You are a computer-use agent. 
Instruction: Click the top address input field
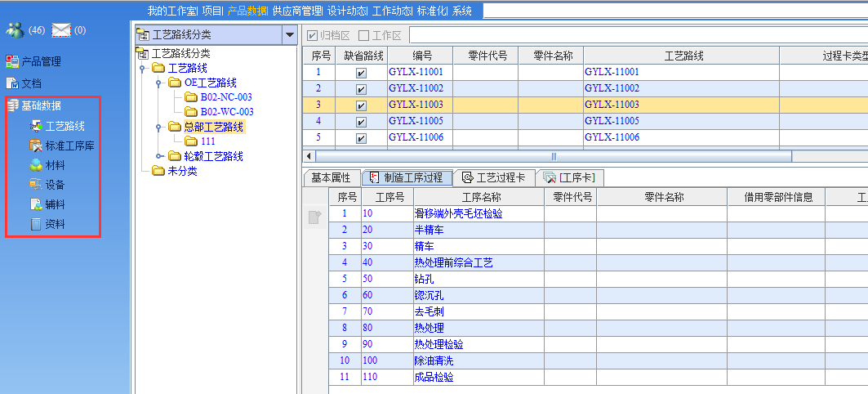[x=675, y=11]
